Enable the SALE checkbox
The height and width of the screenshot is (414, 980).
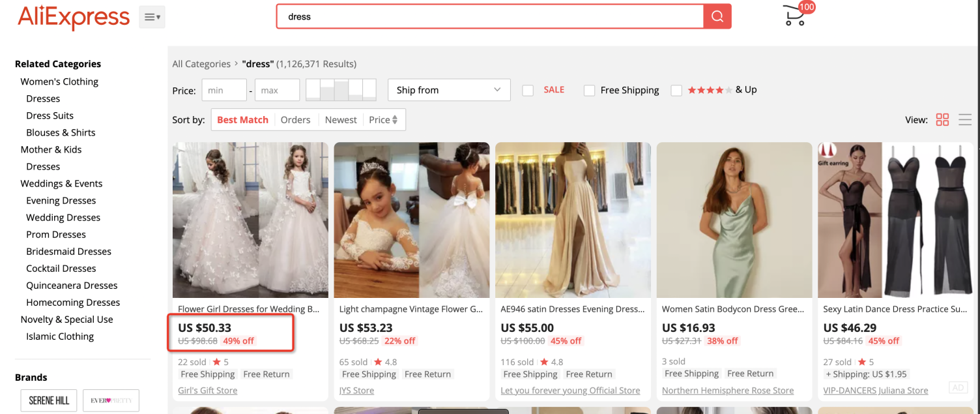pyautogui.click(x=528, y=91)
